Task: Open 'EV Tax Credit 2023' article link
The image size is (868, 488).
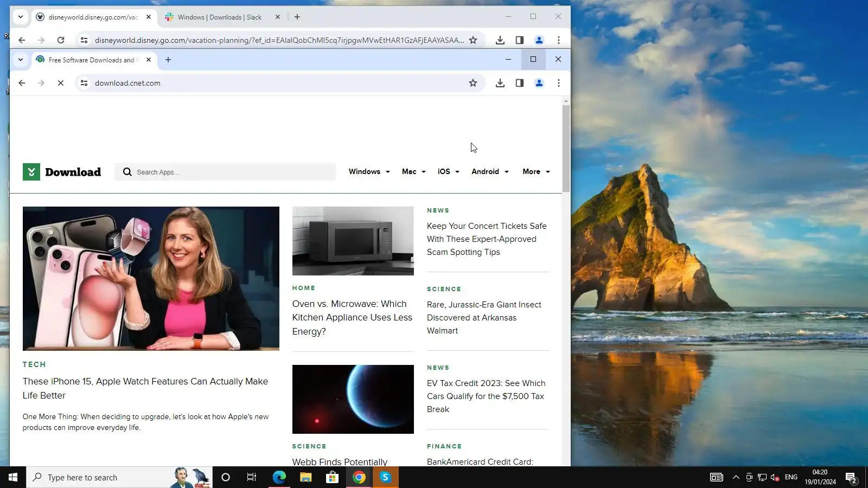Action: tap(486, 396)
